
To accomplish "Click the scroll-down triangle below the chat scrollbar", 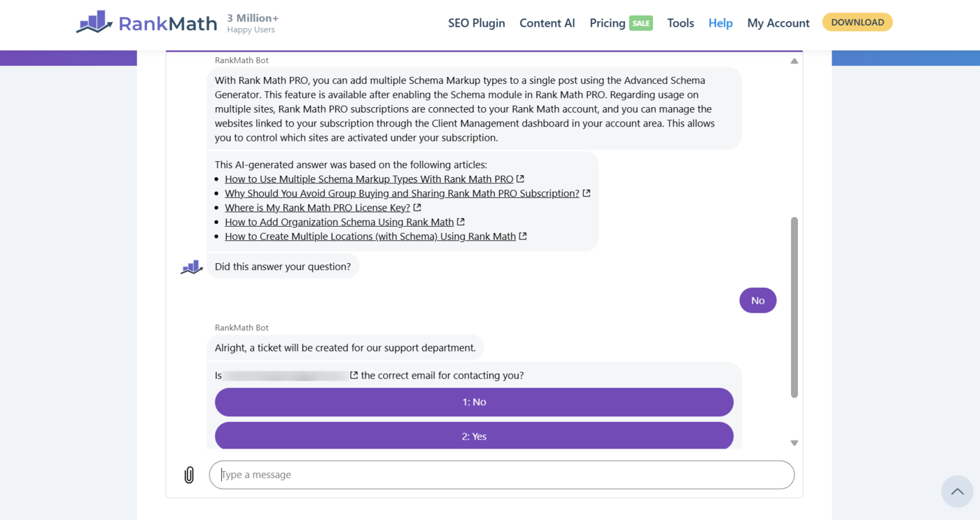I will coord(794,442).
